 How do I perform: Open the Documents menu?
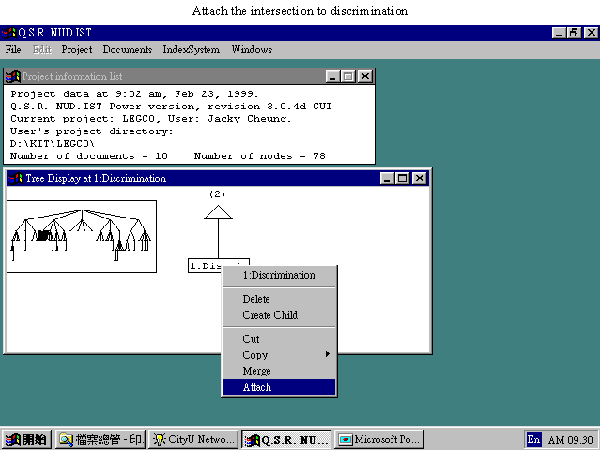[x=127, y=49]
